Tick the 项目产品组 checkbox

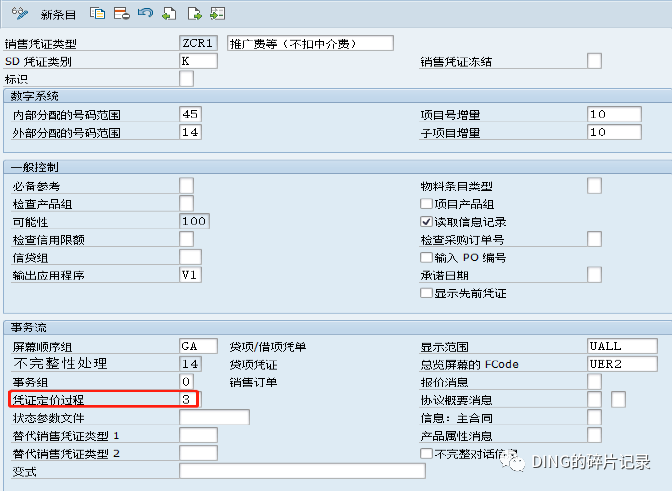point(426,204)
